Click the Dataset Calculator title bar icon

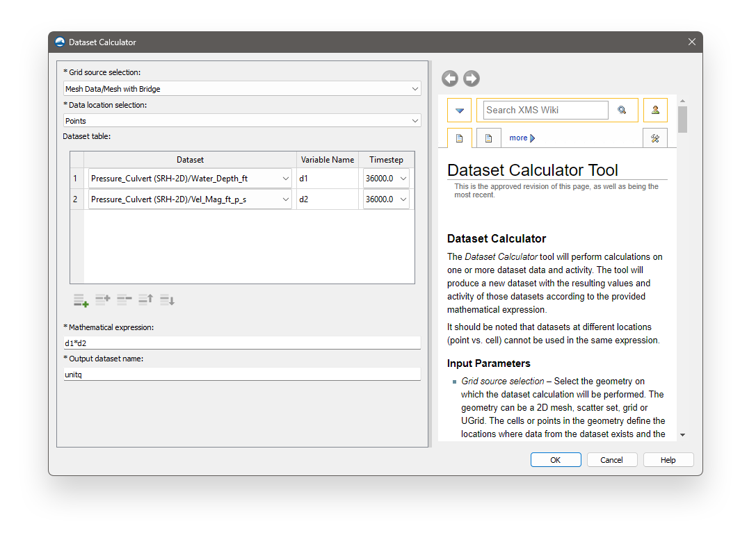point(60,42)
